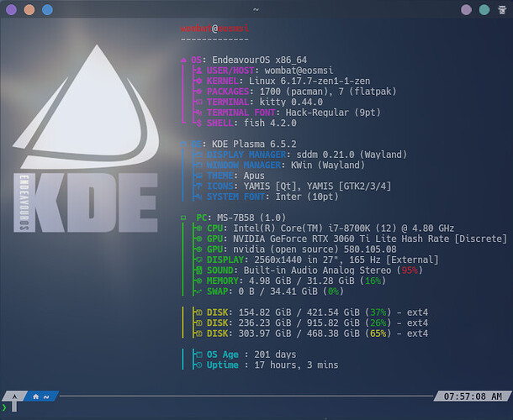Click the EndeavourOS icon in prompt bar

coord(13,396)
